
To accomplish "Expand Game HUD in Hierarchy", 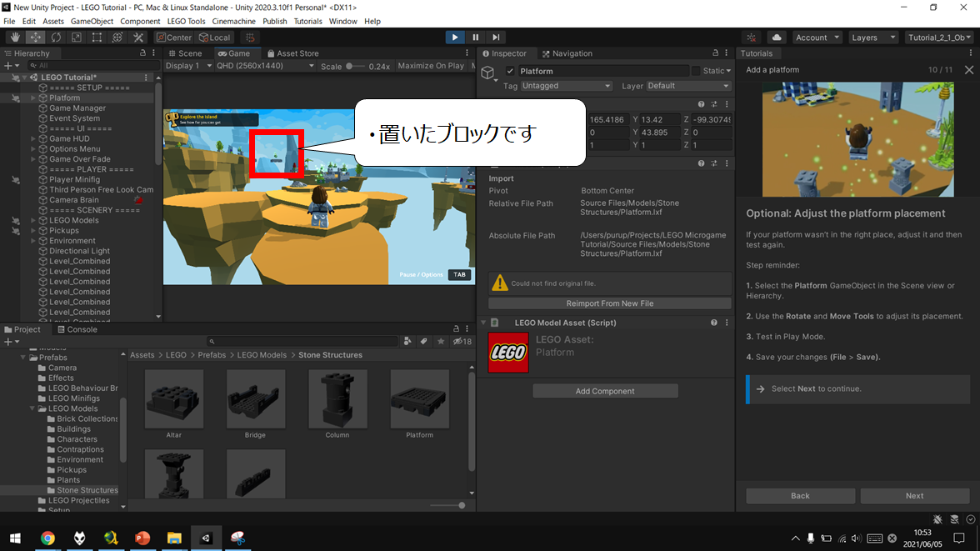I will [x=33, y=139].
